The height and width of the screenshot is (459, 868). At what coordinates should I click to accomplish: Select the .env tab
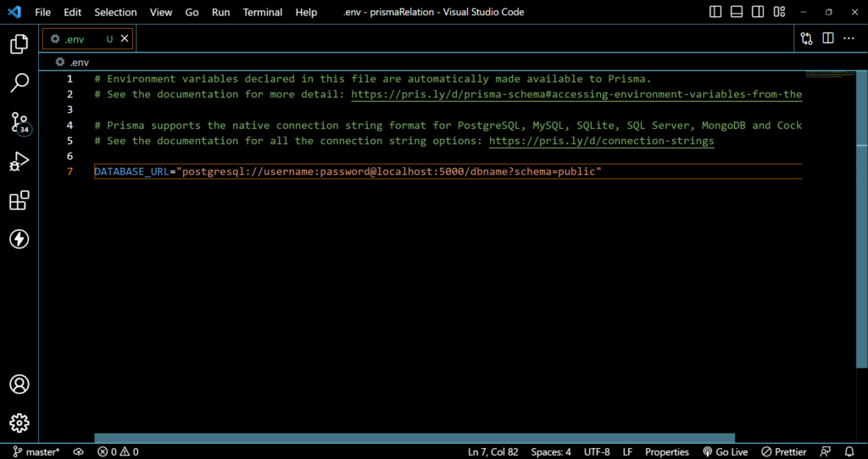pyautogui.click(x=87, y=39)
